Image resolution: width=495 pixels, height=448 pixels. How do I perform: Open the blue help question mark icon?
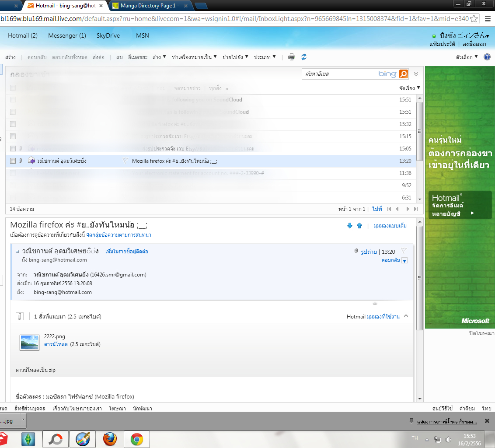coord(487,57)
